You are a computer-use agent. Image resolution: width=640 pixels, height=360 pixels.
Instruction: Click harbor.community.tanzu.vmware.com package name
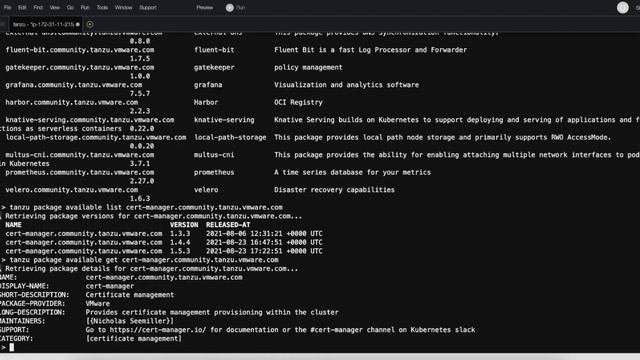click(x=71, y=102)
